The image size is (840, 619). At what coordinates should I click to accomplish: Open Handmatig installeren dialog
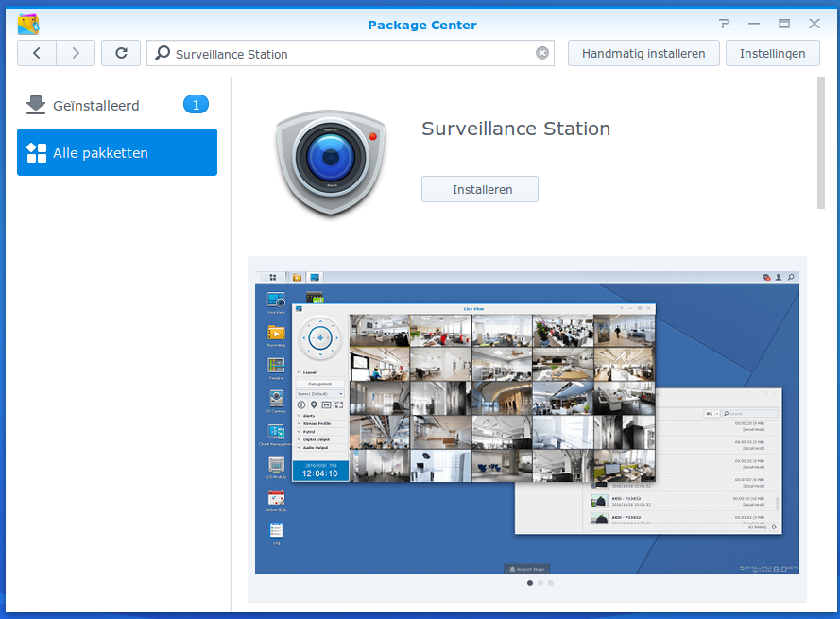point(643,53)
